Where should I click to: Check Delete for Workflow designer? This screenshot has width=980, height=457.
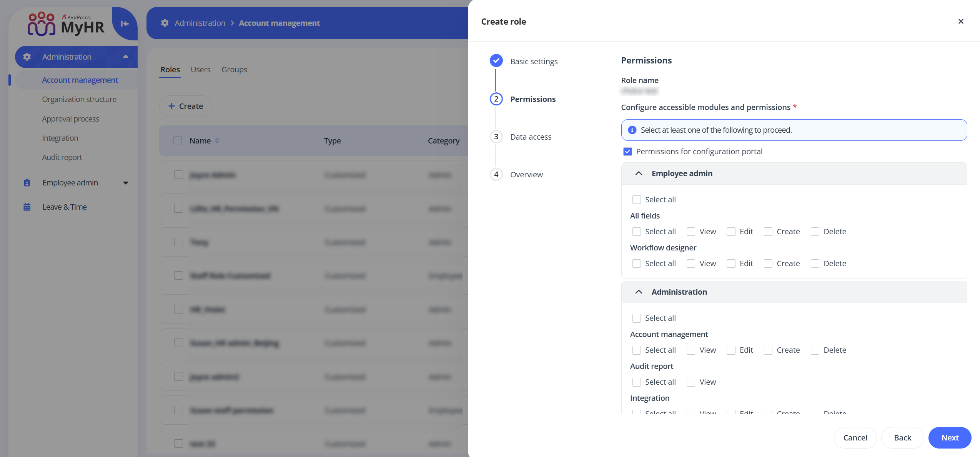coord(815,264)
